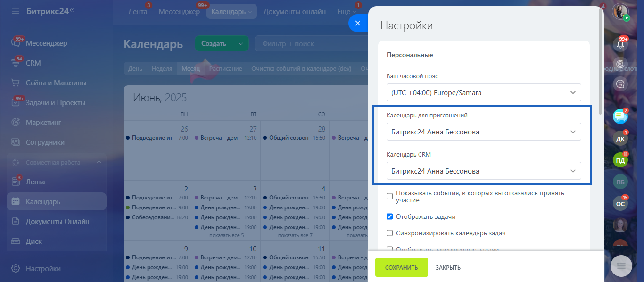The width and height of the screenshot is (644, 282).
Task: Open the woman's photo contact below ОС
Action: 620,225
